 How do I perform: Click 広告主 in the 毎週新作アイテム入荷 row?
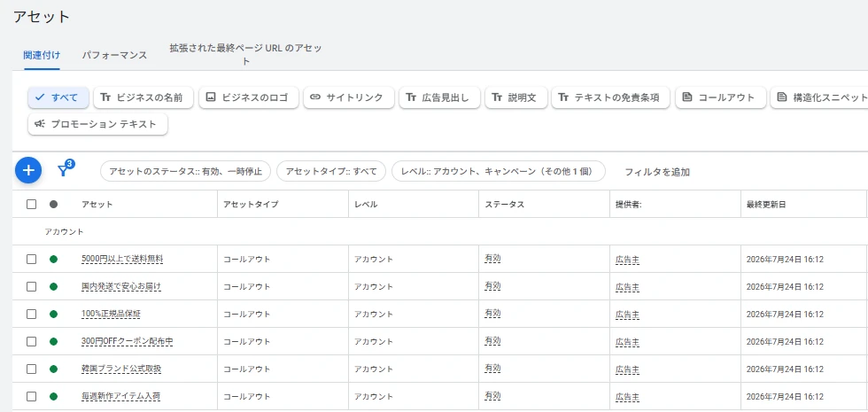627,397
